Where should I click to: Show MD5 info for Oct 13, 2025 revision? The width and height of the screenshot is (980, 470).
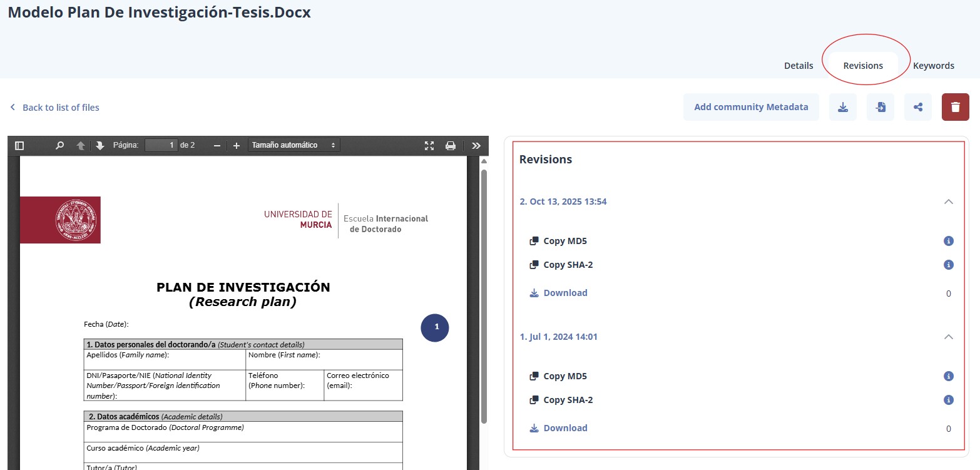coord(948,241)
